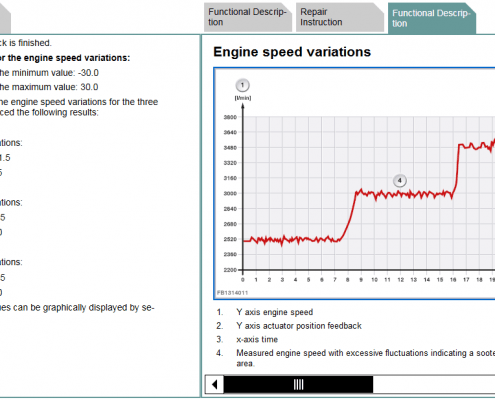This screenshot has height=400, width=495.
Task: Select legend line 'Y axis engine speed'
Action: coord(274,312)
